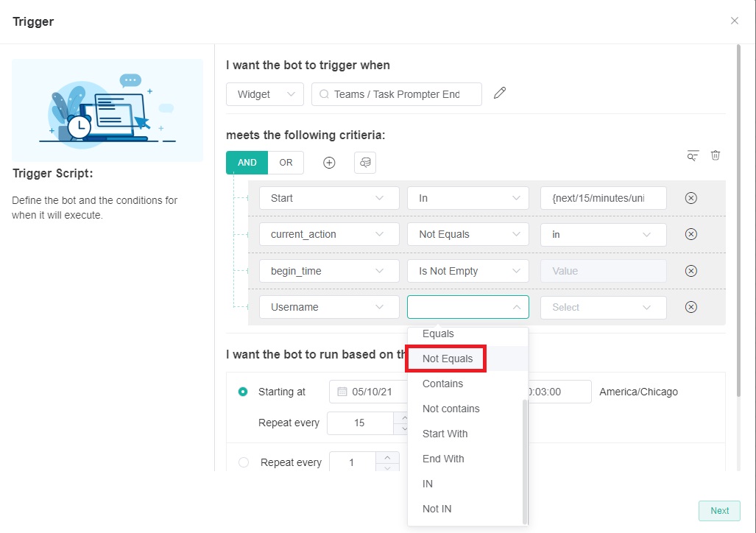Select the second Repeat every radio button
The image size is (756, 533).
[x=244, y=462]
